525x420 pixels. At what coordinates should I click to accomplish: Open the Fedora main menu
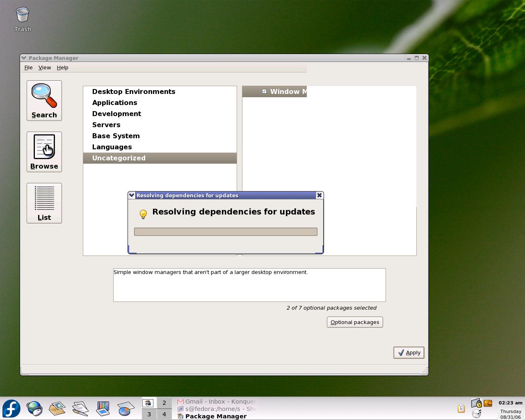coord(11,409)
